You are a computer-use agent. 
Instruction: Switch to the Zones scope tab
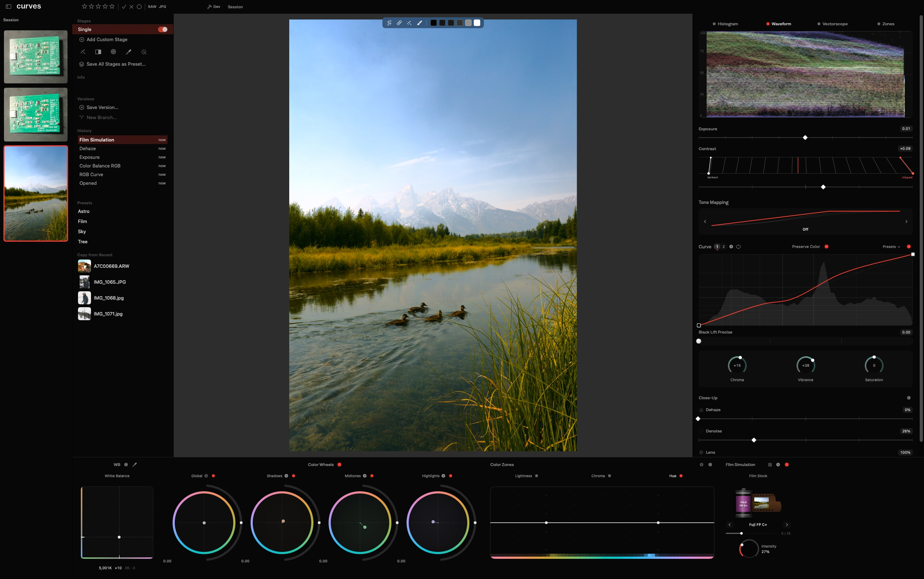coord(886,24)
